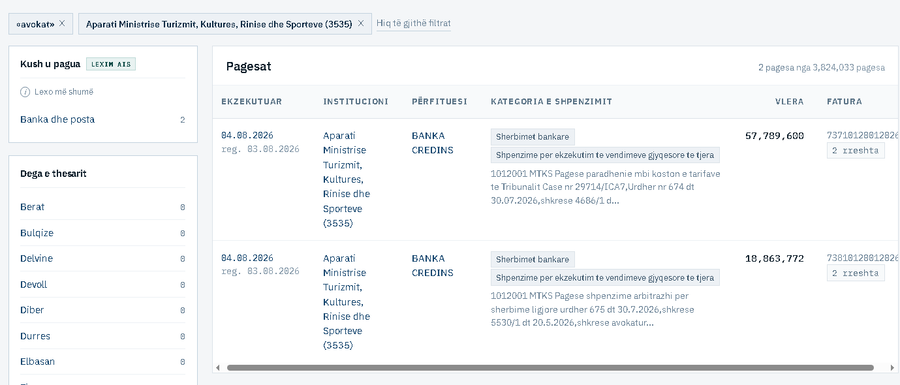
Task: Select Durres treasury branch
Action: pos(103,336)
